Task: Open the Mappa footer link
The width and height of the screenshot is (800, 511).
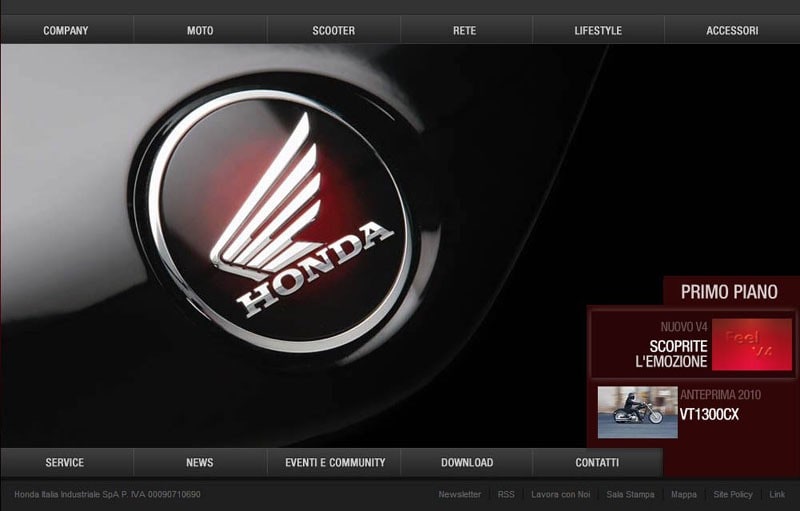Action: 684,494
